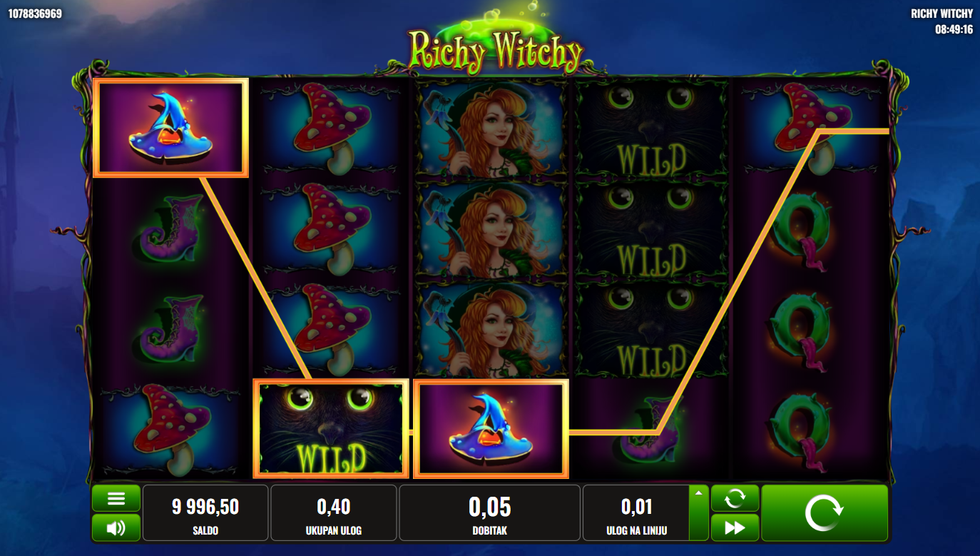This screenshot has width=980, height=556.
Task: Open the Ukupan ulog total bet box
Action: 333,513
